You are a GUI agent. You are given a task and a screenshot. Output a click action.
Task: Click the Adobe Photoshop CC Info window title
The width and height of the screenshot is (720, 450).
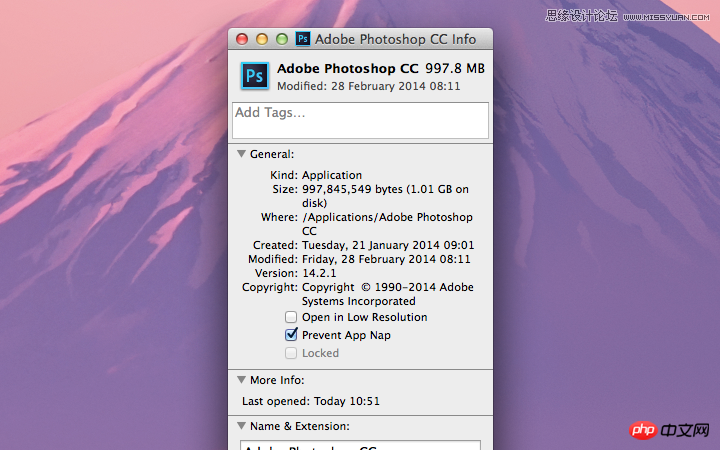click(395, 39)
